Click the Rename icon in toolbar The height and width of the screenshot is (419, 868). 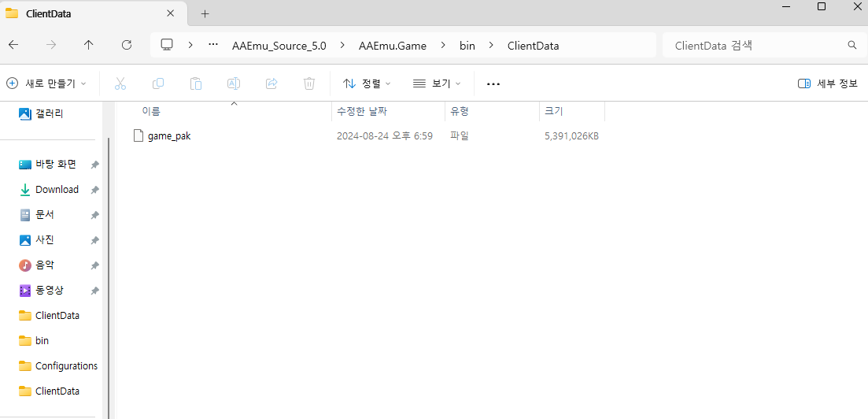pos(234,83)
